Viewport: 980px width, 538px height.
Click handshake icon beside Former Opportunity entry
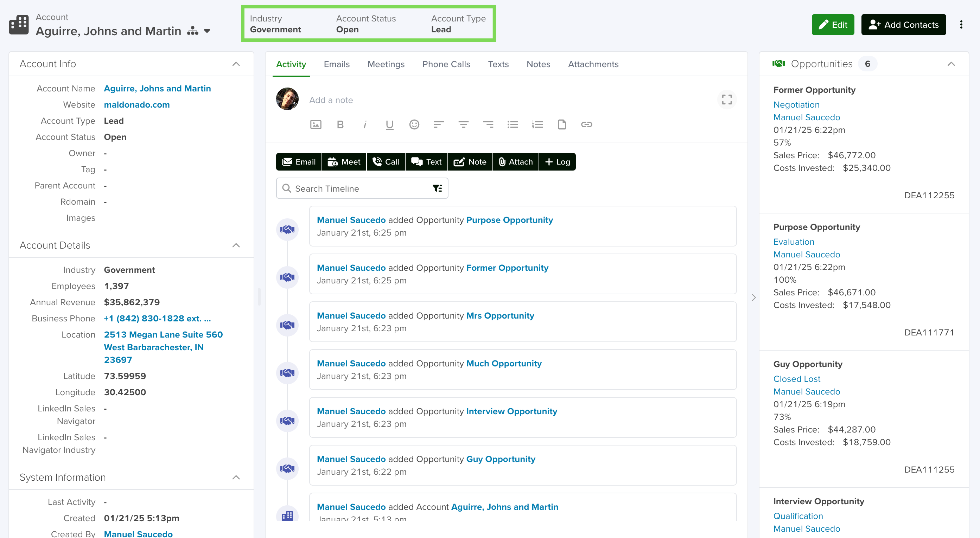click(x=287, y=277)
